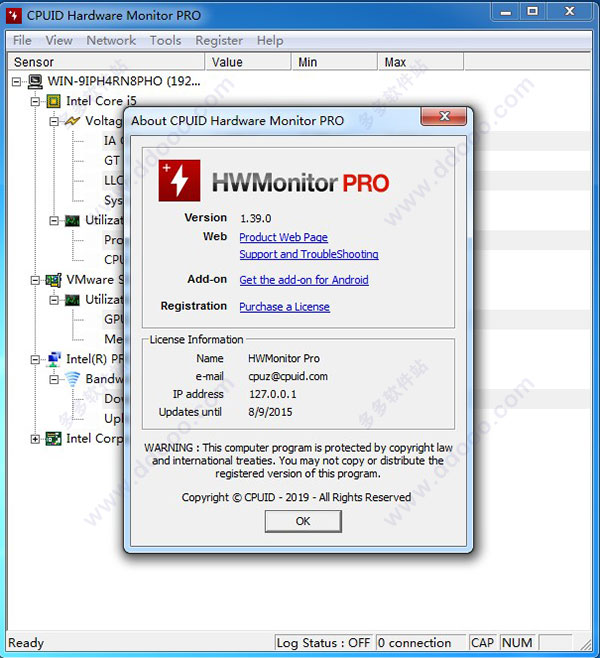Expand the Intel Corp node

[35, 439]
